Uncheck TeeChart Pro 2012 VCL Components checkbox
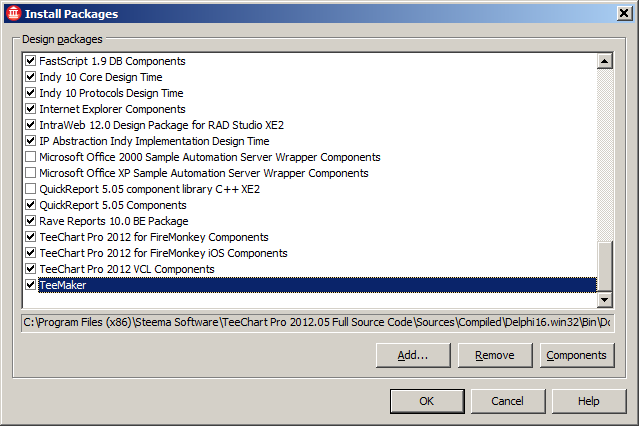639x426 pixels. (x=31, y=269)
